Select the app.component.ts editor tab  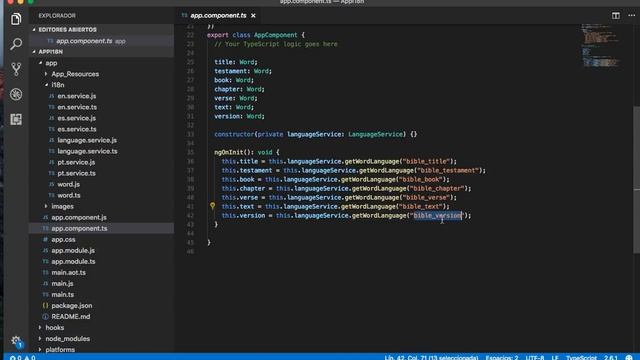[218, 16]
